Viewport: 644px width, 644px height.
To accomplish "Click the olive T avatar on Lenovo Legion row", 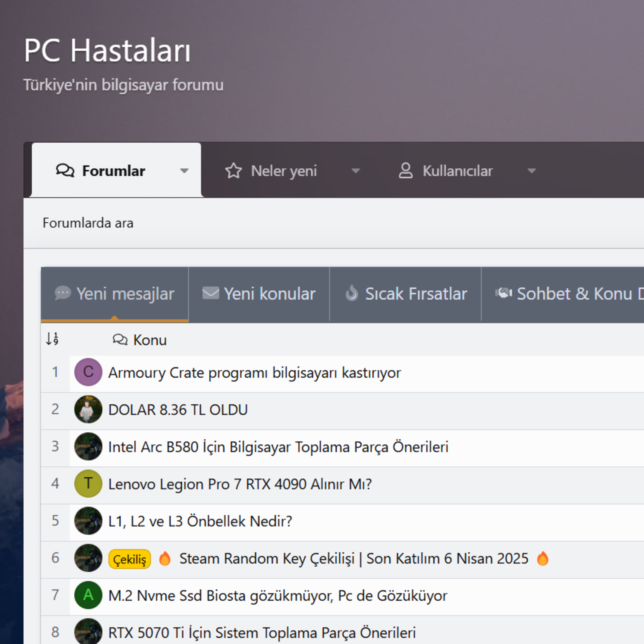I will [x=88, y=483].
